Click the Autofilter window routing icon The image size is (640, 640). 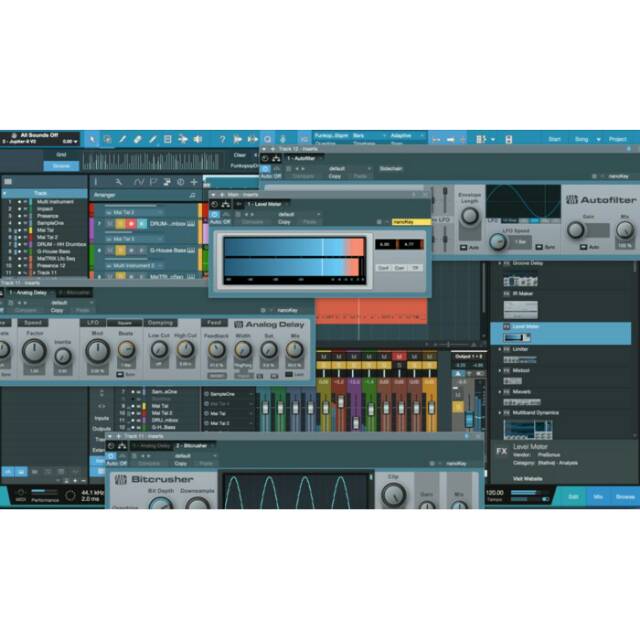[x=276, y=158]
